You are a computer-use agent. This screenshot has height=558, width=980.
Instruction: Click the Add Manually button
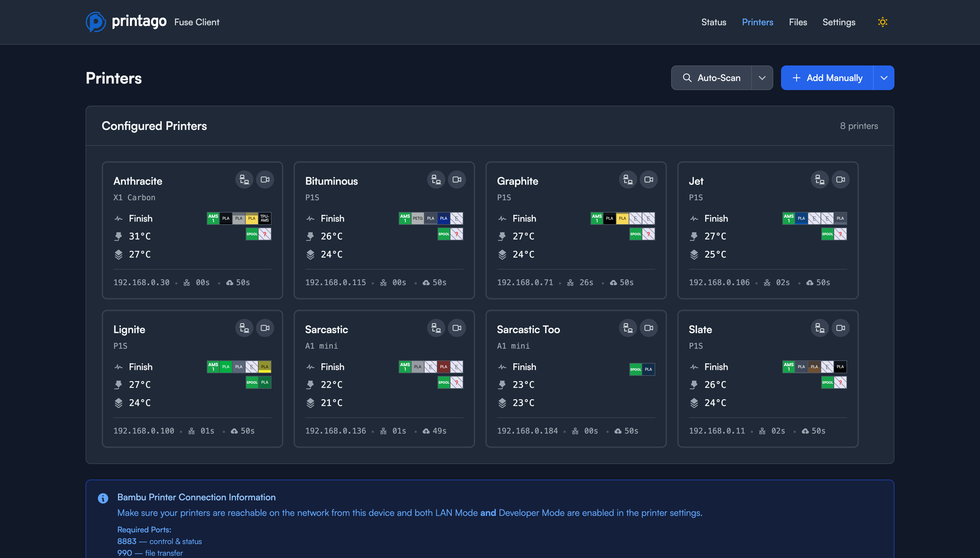pos(827,78)
